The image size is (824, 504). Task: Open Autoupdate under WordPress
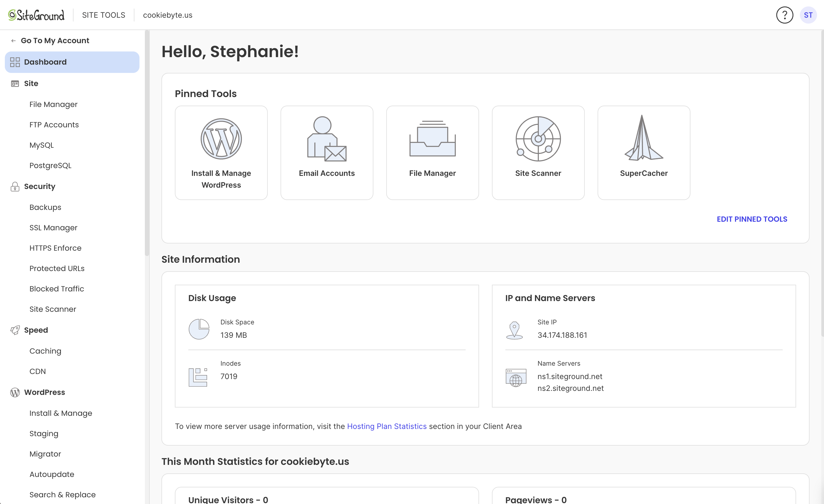[x=52, y=474]
